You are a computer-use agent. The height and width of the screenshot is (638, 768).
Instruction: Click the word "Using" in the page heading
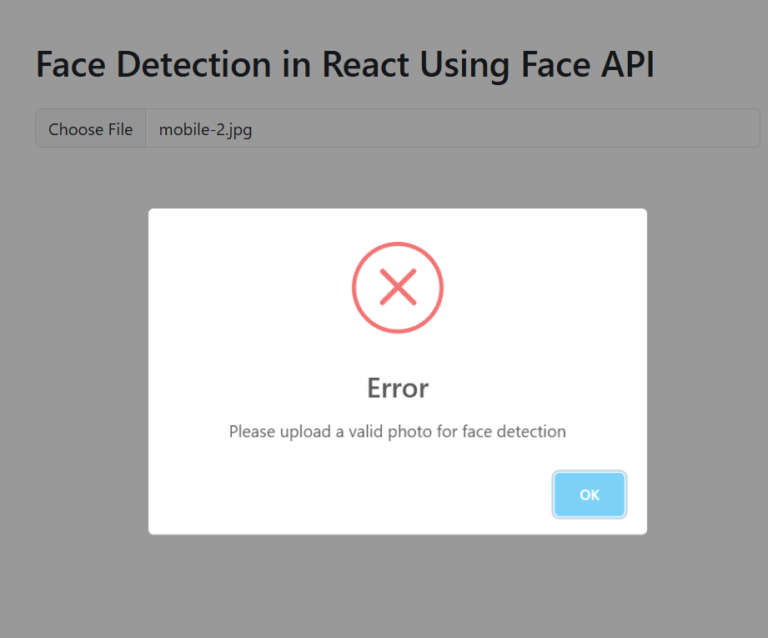[470, 64]
